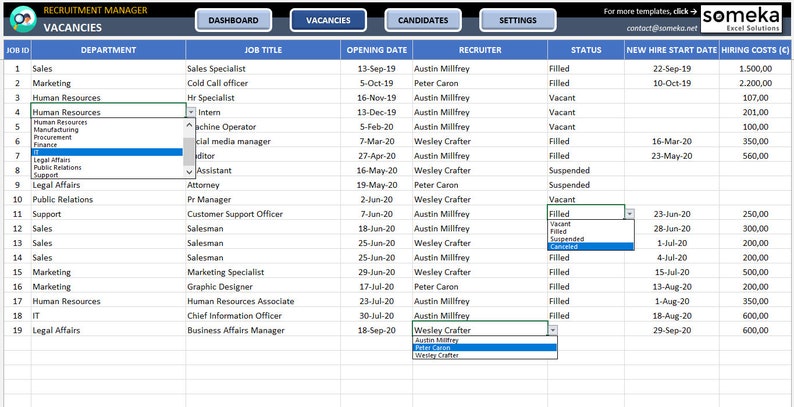Select the 'Attorney' job title cell
Image resolution: width=794 pixels, height=407 pixels.
click(x=263, y=185)
